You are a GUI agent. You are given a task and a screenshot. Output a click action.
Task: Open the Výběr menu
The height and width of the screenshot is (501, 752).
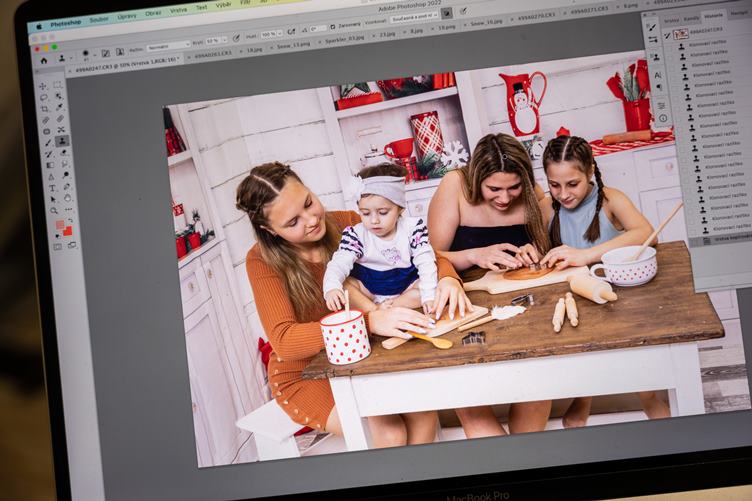coord(223,5)
